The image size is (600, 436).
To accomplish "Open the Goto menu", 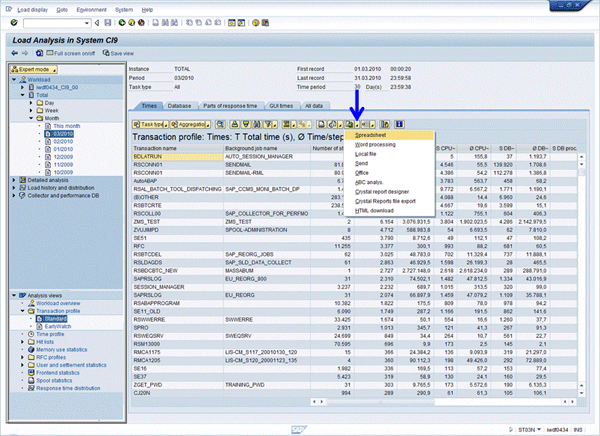I will (62, 10).
